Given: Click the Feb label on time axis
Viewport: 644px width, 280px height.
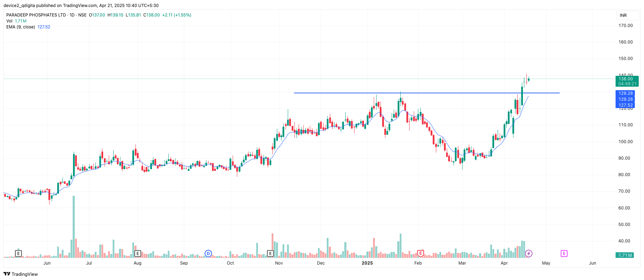Looking at the screenshot, I should click(418, 263).
